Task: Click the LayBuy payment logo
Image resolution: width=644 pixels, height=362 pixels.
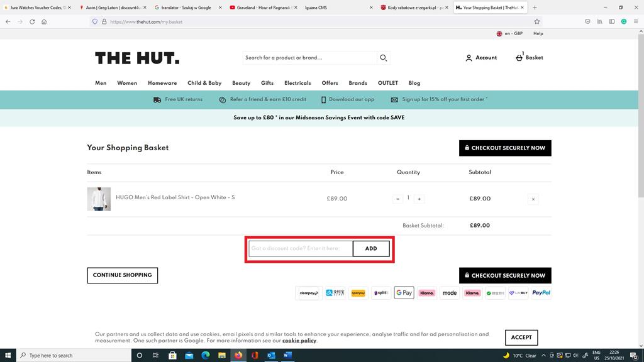Action: click(518, 293)
